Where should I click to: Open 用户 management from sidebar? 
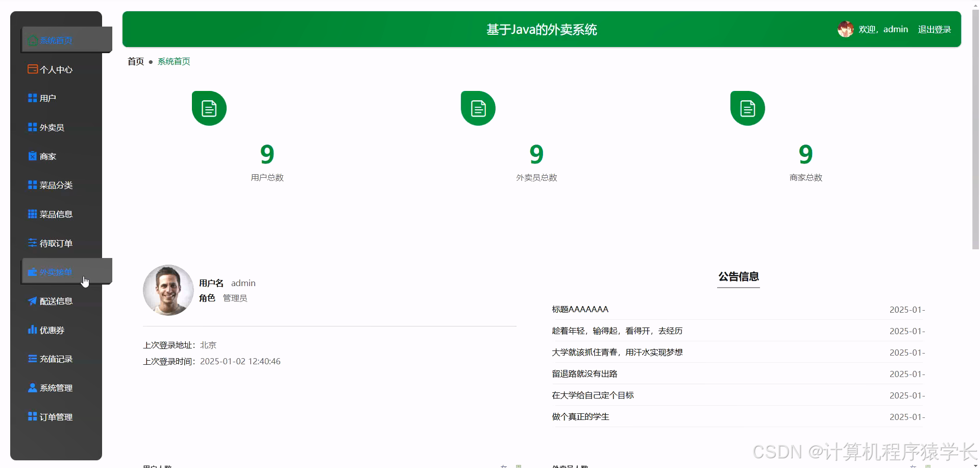47,98
